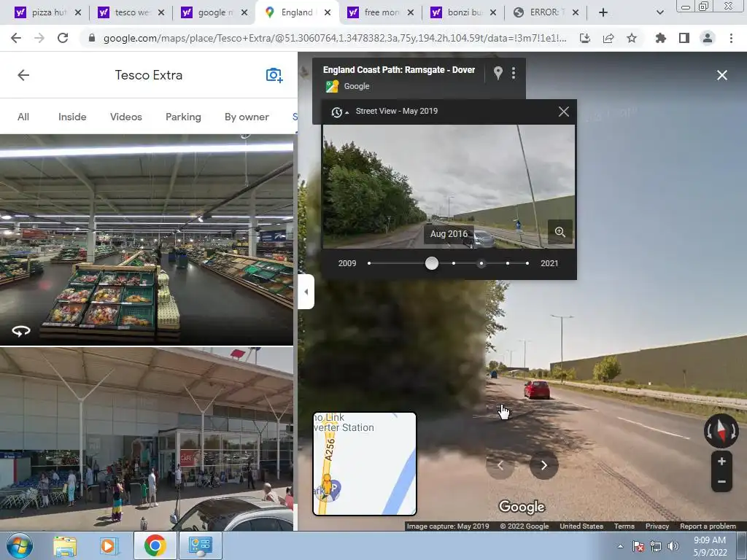Click Google attribution under path title
747x560 pixels.
pos(356,86)
